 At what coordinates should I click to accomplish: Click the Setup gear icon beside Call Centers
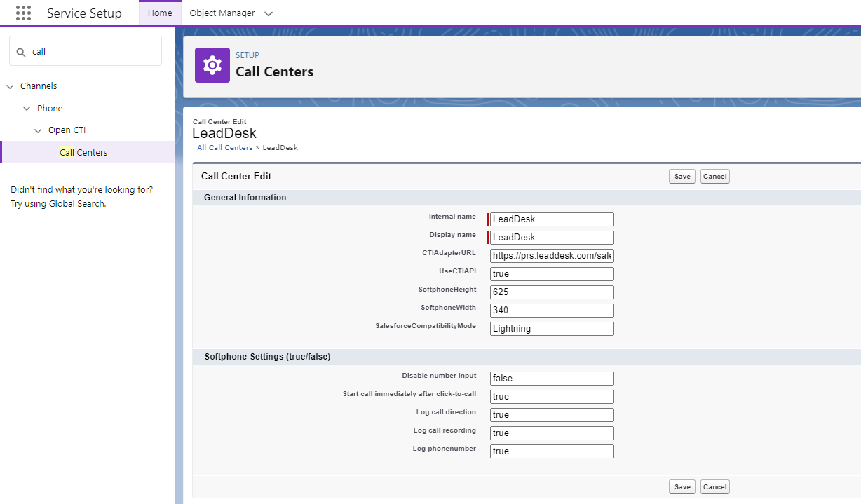[x=212, y=65]
